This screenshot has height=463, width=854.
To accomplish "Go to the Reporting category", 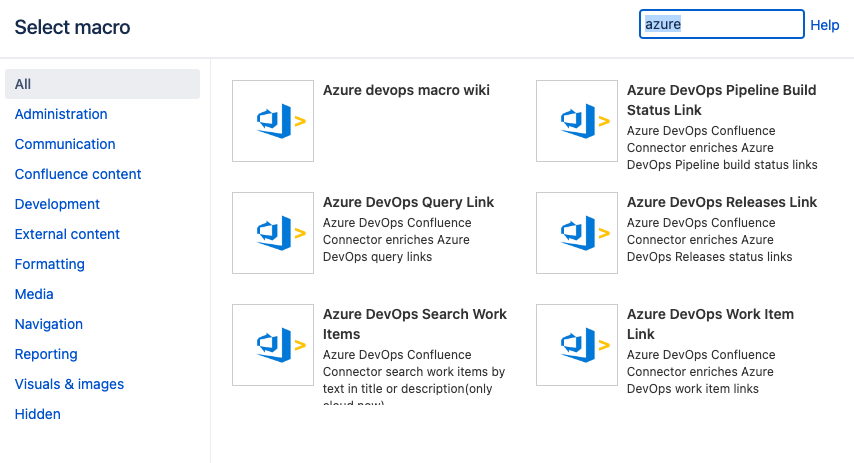I will coord(46,354).
